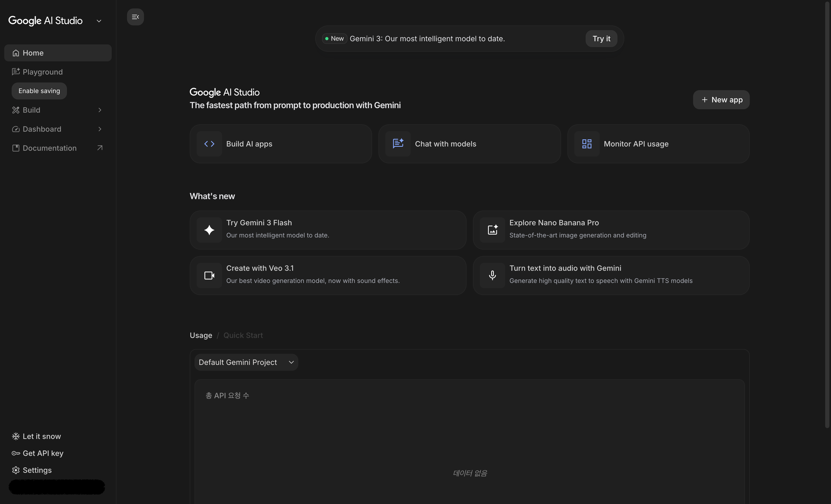Click the chat icon on Chat with models
The image size is (831, 504).
click(x=398, y=144)
